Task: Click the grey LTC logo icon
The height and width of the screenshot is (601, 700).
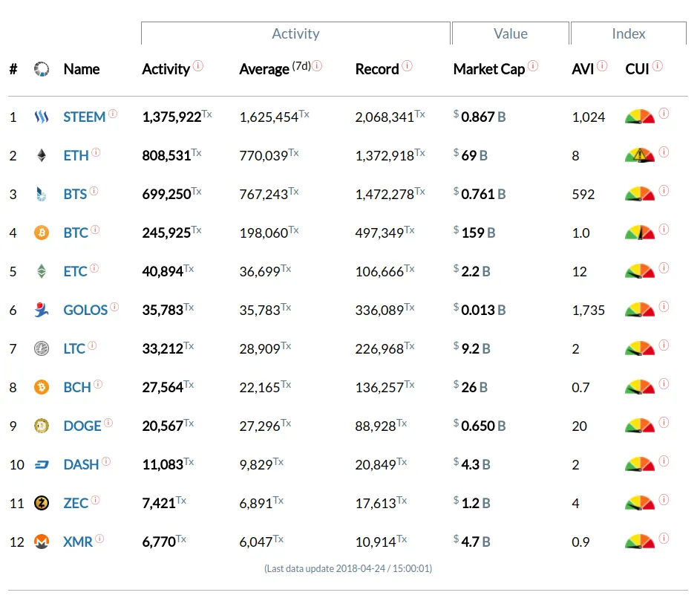Action: (x=42, y=348)
